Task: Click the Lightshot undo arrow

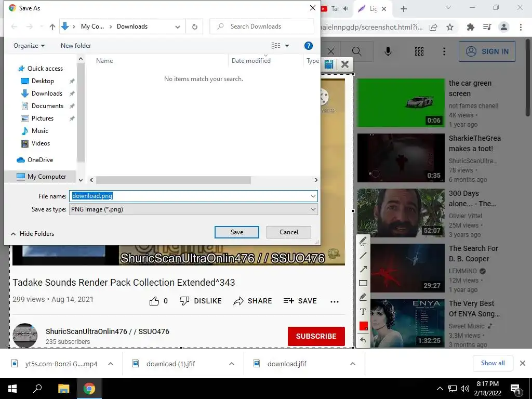Action: click(x=363, y=340)
